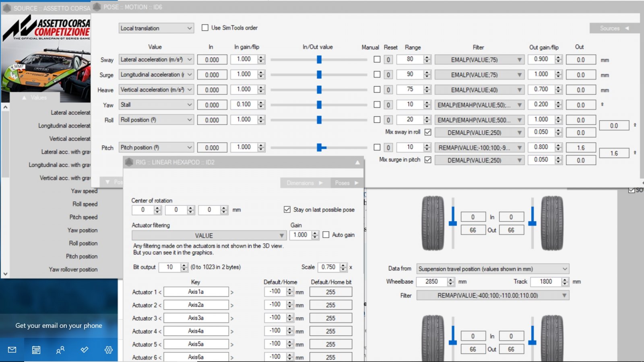Click the Reset button for Sway
This screenshot has width=644, height=362.
[388, 60]
